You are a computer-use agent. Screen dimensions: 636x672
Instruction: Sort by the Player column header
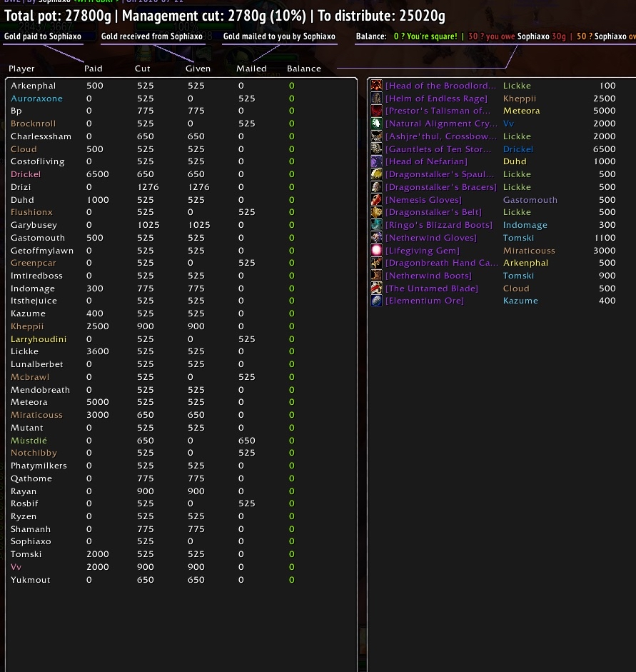21,69
